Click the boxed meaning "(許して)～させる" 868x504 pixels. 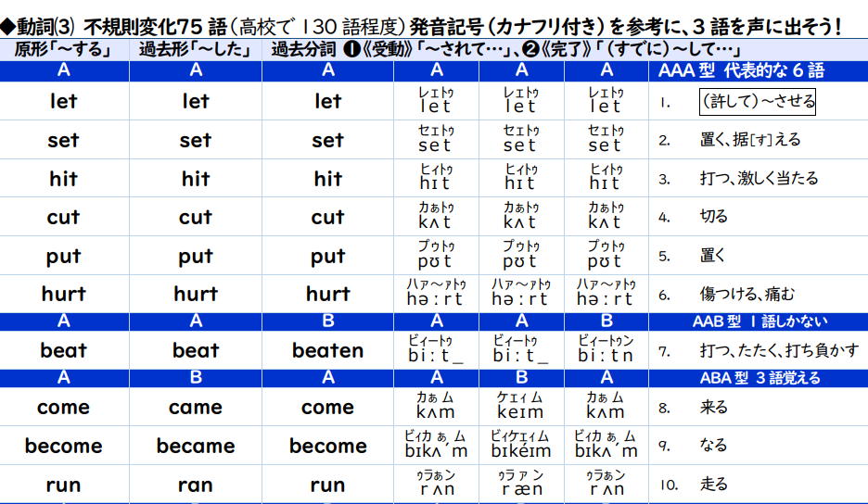coord(757,102)
